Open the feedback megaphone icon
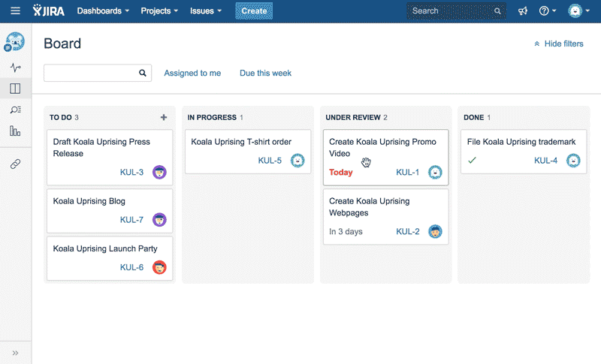601x364 pixels. click(523, 11)
